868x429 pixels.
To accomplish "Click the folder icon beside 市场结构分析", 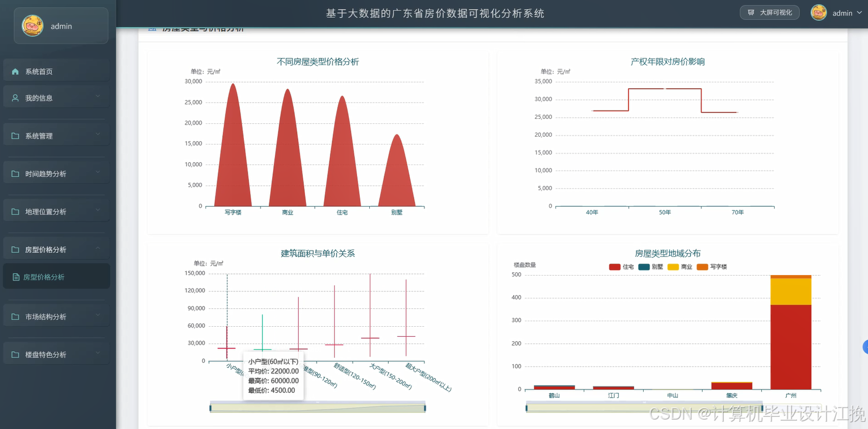I will point(16,317).
